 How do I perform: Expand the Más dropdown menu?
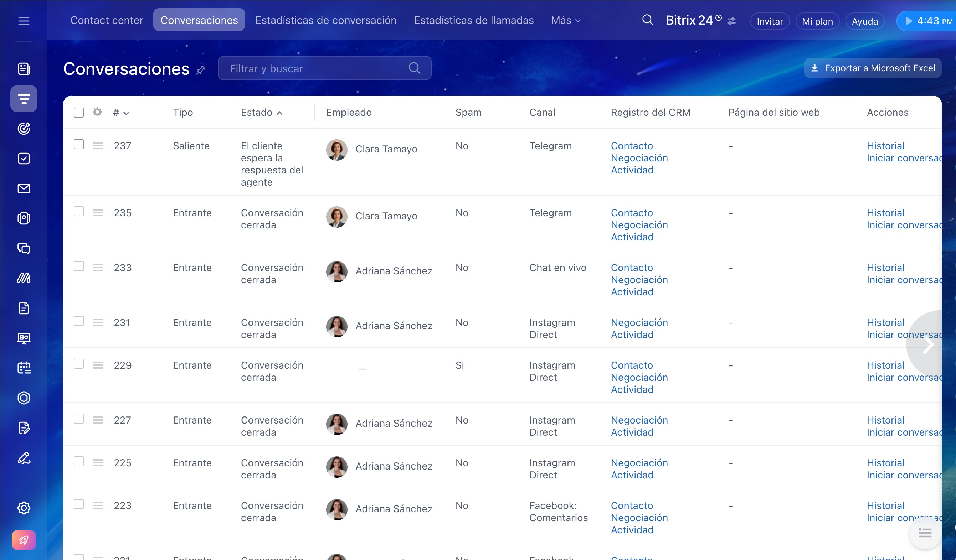(x=565, y=20)
